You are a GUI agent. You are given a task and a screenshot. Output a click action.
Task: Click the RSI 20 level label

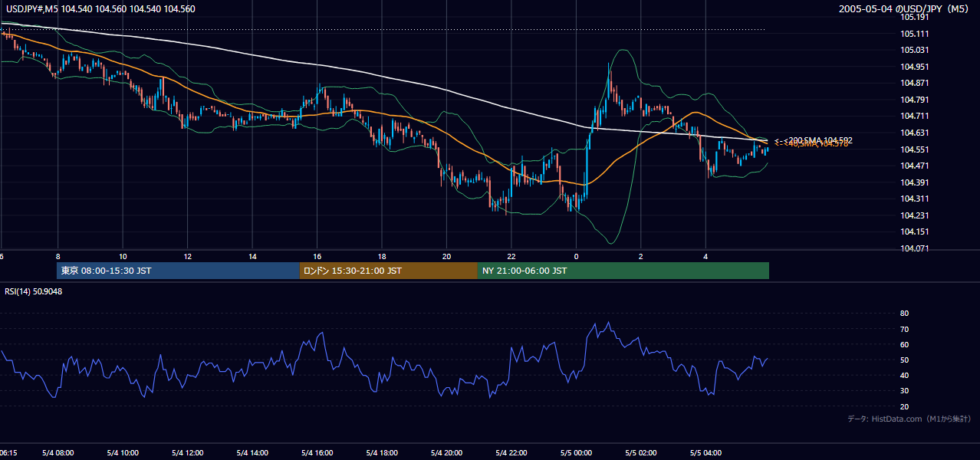(x=904, y=406)
